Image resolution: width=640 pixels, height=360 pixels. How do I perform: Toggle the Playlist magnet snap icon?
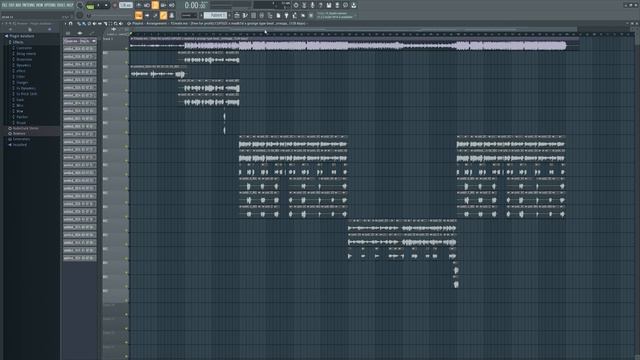click(71, 24)
